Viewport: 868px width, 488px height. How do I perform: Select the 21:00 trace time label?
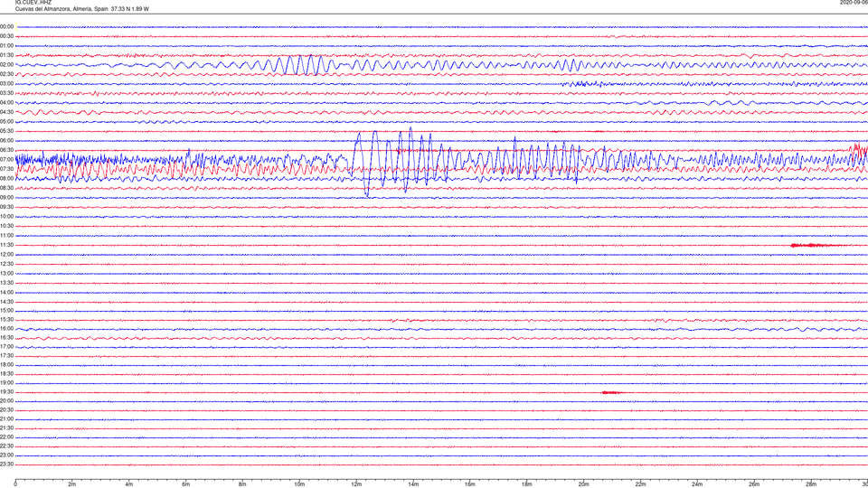click(x=7, y=418)
